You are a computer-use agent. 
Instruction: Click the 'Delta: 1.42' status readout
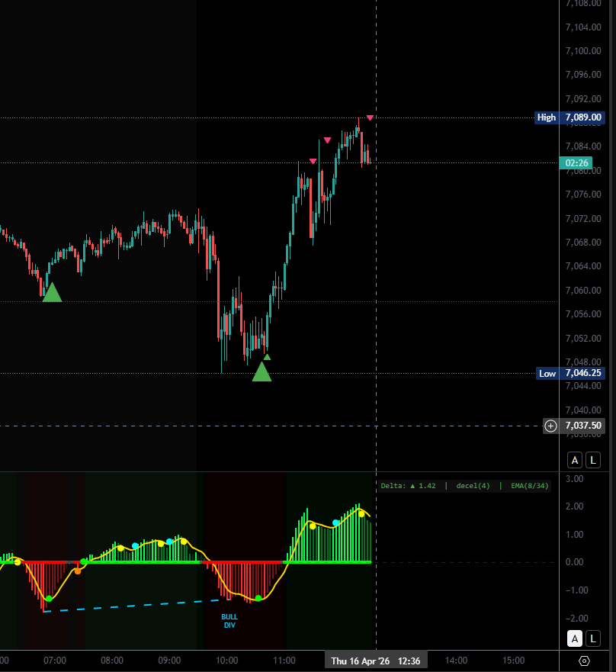tap(406, 485)
